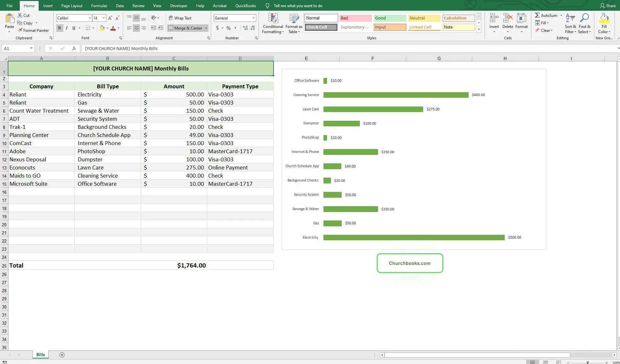Select the Format Painter tool
This screenshot has height=364, width=620.
33,30
